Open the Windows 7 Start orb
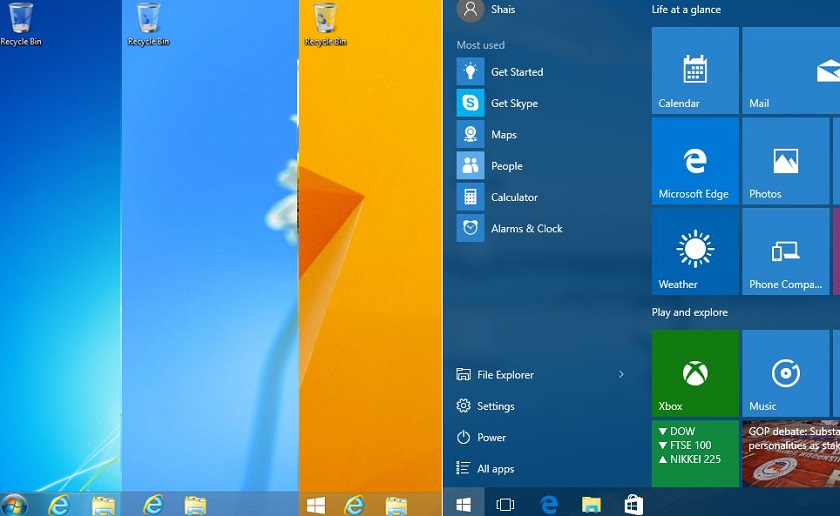Image resolution: width=840 pixels, height=516 pixels. (14, 505)
